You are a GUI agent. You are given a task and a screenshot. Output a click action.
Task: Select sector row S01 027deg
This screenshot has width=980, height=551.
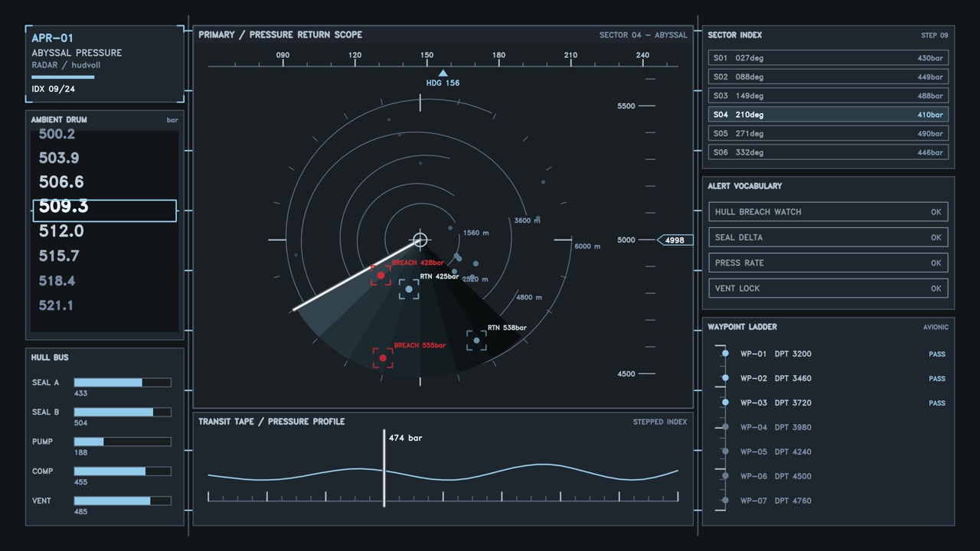(828, 57)
